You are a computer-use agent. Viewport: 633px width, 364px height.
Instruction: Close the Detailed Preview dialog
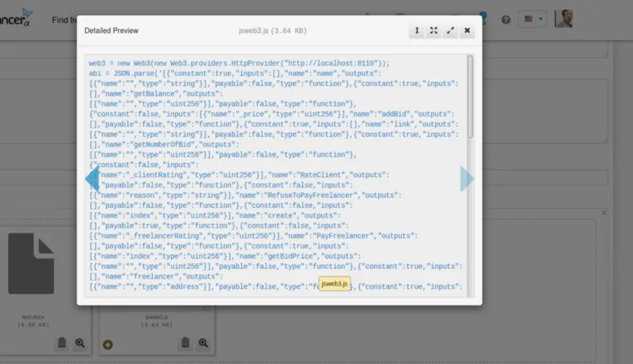click(467, 31)
